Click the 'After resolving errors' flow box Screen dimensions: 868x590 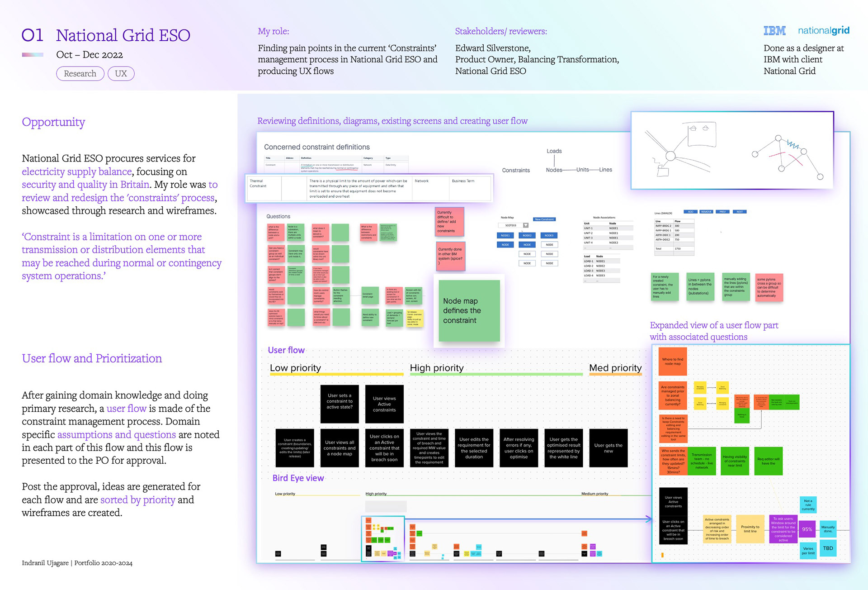(519, 448)
